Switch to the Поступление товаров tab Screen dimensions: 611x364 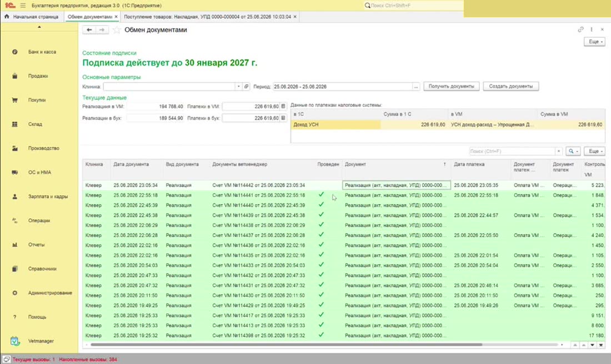coord(208,17)
